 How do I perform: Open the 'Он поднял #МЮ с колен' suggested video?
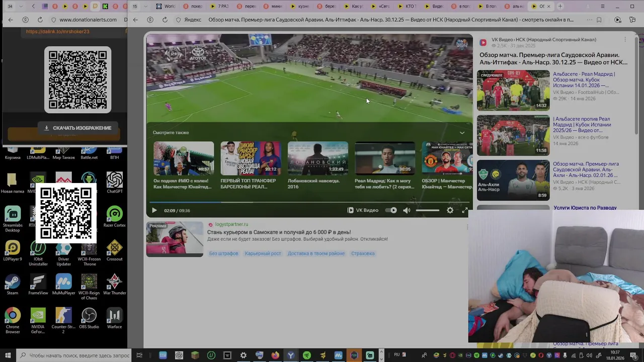pos(183,165)
